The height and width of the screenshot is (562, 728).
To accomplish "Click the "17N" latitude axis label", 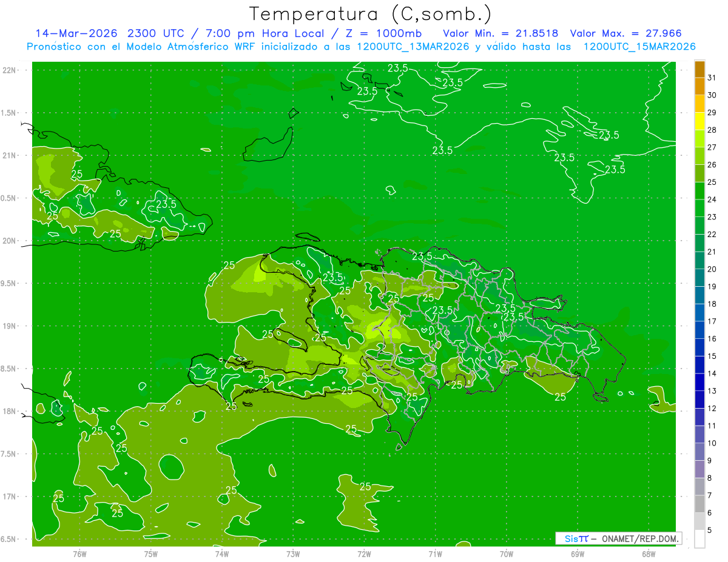I will (9, 497).
